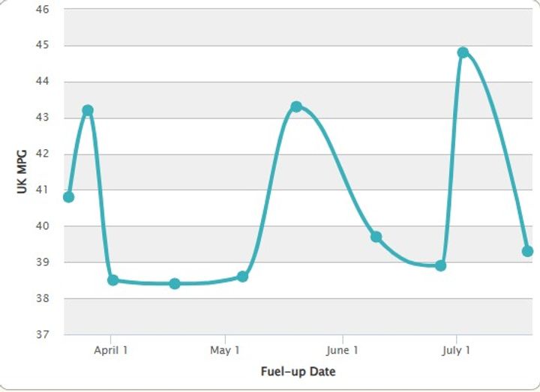Select the late June point near 38.9 MPG
This screenshot has width=540, height=392.
pyautogui.click(x=440, y=265)
